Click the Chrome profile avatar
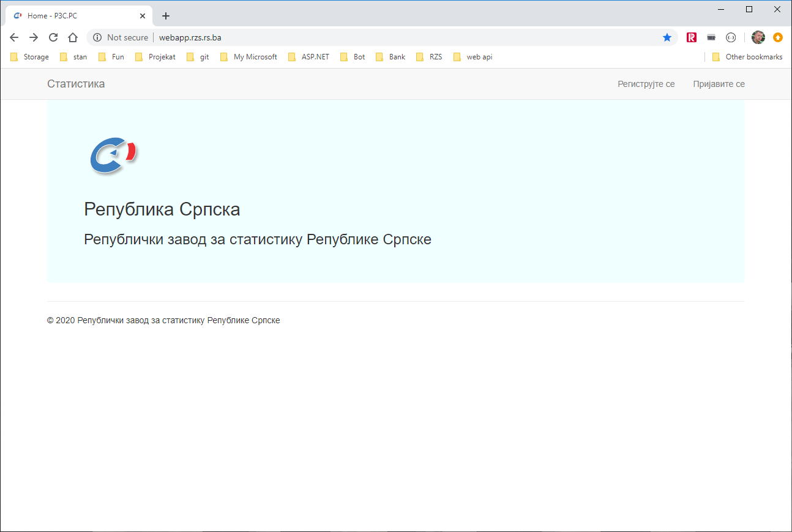The image size is (792, 532). coord(758,37)
